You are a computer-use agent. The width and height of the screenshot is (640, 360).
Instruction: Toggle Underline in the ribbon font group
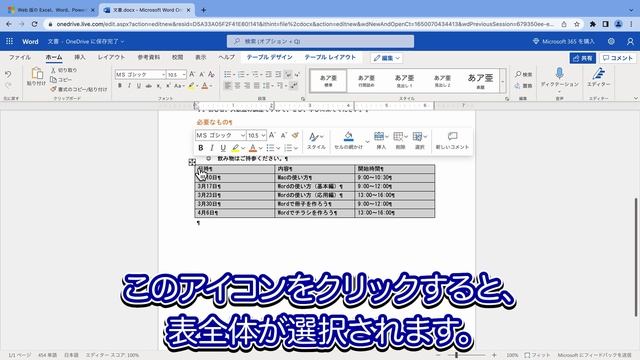coord(139,86)
